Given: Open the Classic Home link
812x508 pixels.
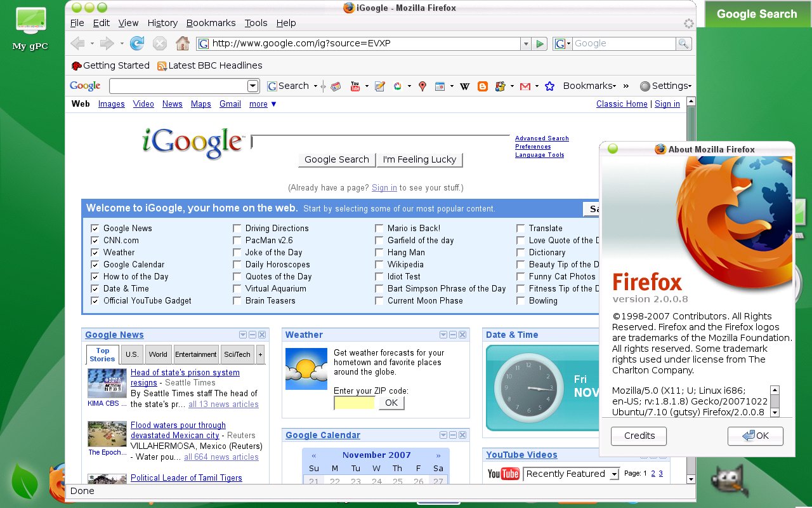Looking at the screenshot, I should coord(622,104).
